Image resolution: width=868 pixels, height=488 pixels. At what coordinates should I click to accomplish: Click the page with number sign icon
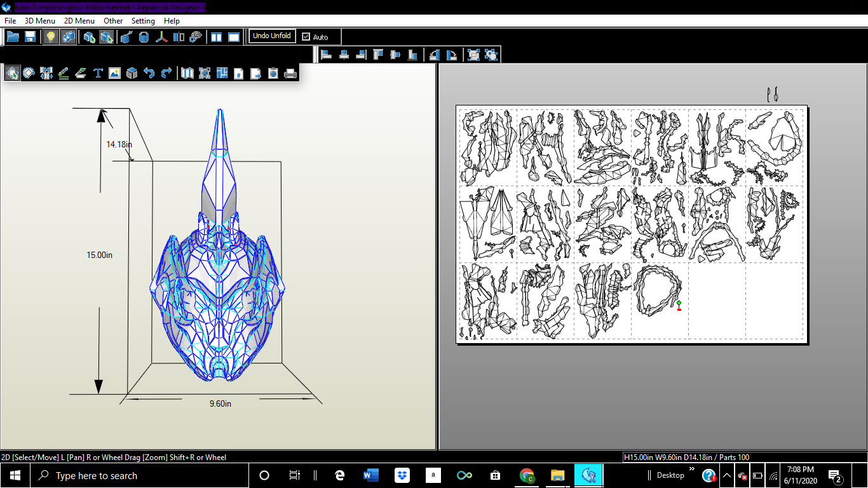238,73
